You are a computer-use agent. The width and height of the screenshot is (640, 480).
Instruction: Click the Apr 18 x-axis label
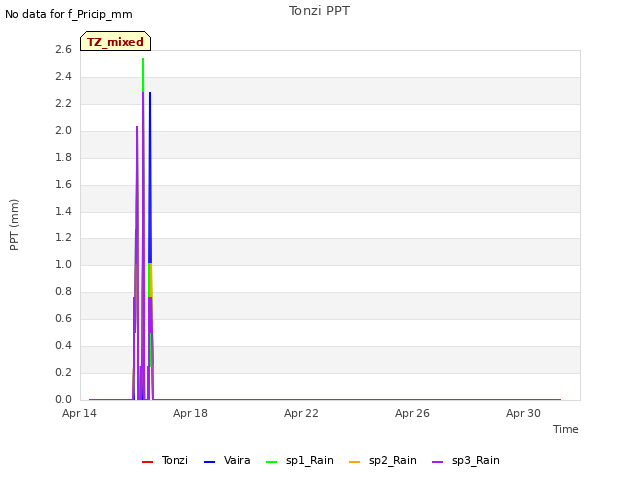190,413
